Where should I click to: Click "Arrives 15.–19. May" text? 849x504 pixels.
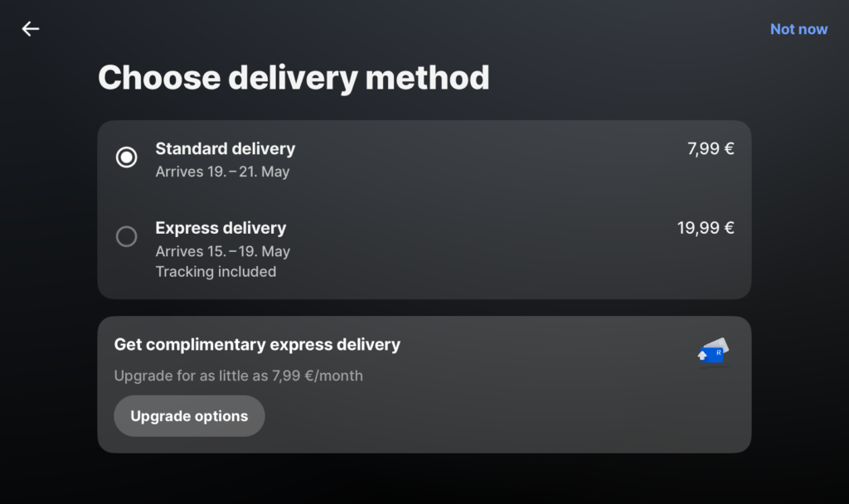[222, 251]
